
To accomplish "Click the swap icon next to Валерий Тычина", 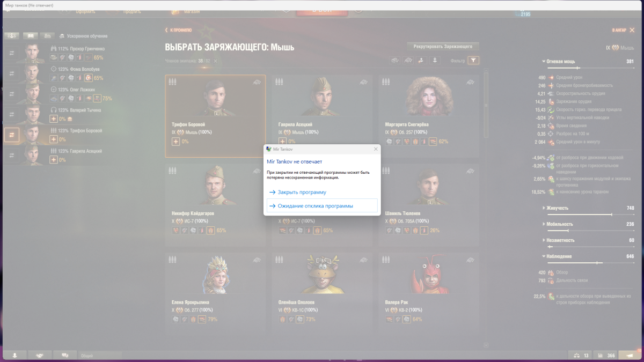I will pyautogui.click(x=11, y=114).
